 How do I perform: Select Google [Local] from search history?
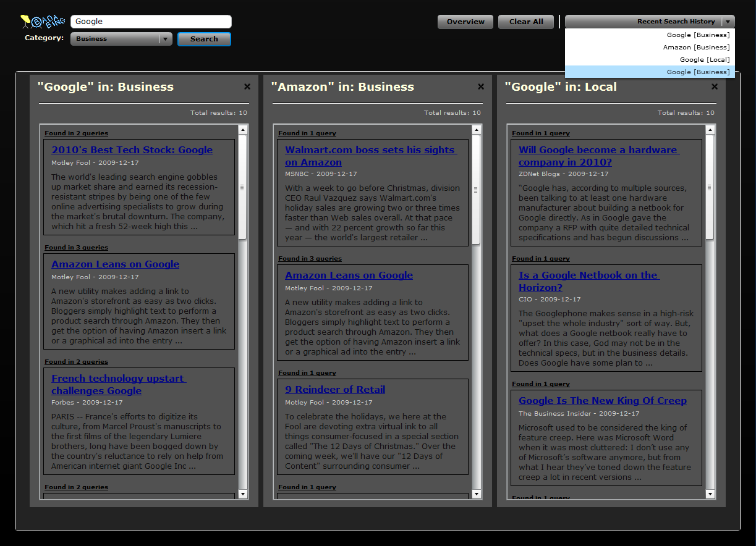(650, 59)
